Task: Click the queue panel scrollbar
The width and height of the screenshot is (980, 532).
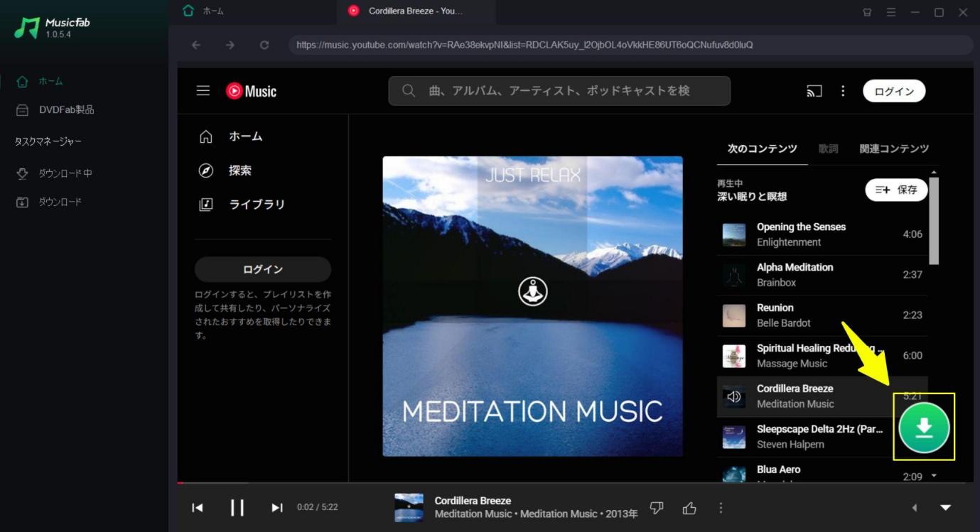Action: point(934,221)
